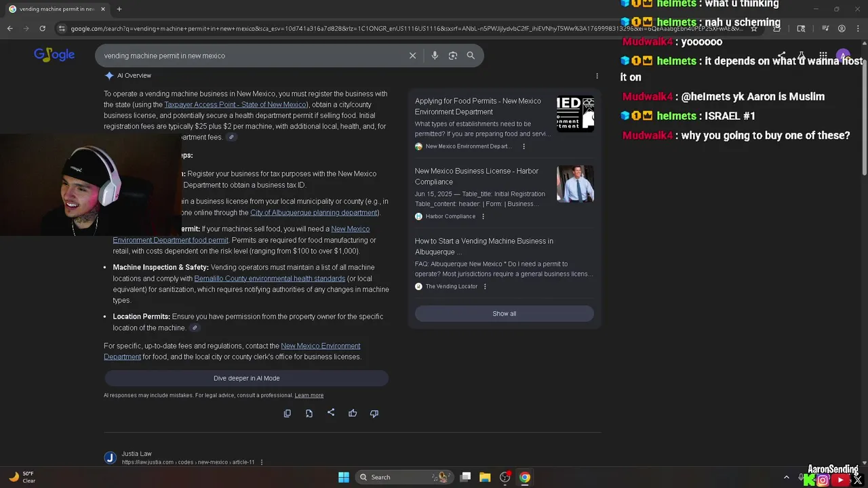Click the Google search input field
Viewport: 868px width, 488px height.
[x=251, y=56]
